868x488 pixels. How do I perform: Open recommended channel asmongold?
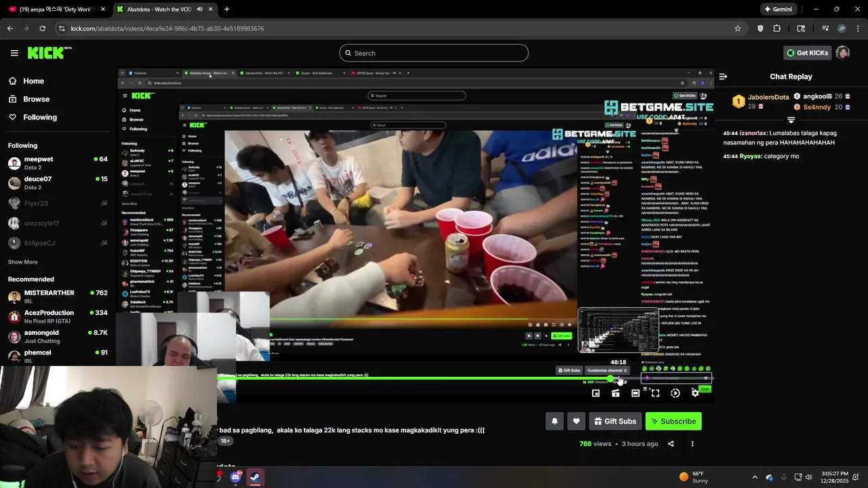[58, 336]
